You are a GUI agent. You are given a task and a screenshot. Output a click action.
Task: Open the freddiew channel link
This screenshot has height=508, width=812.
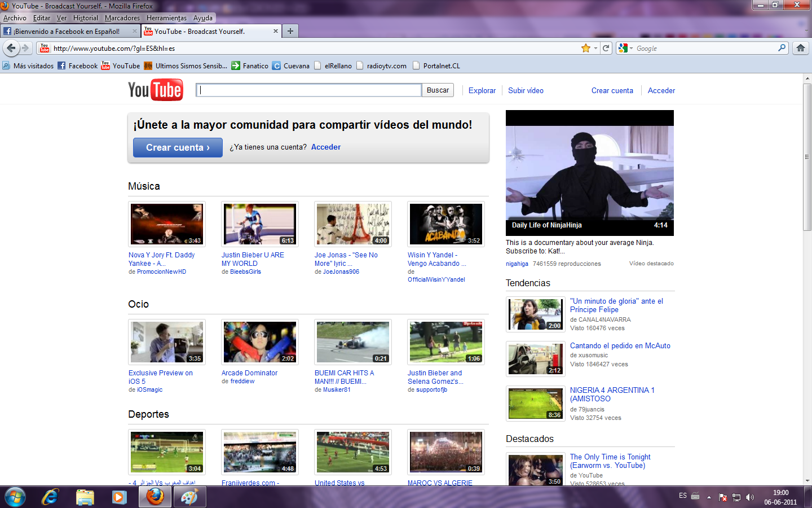pos(242,381)
